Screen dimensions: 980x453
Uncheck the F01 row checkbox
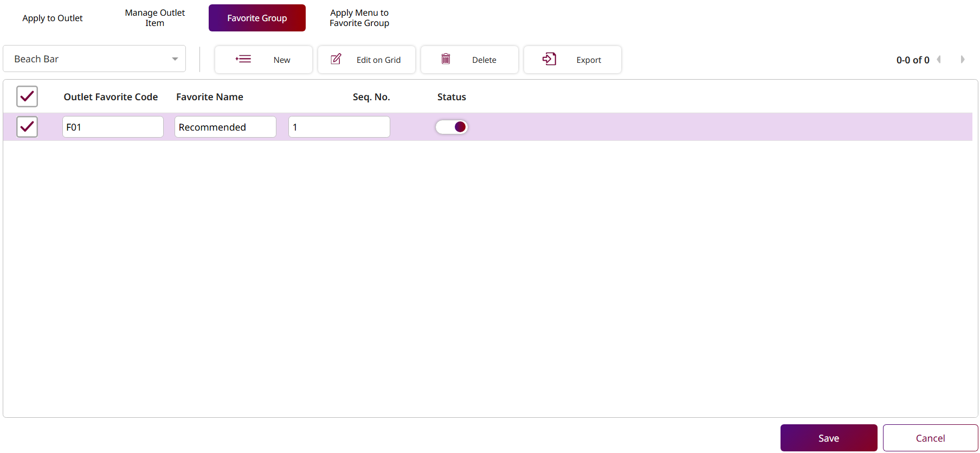27,127
